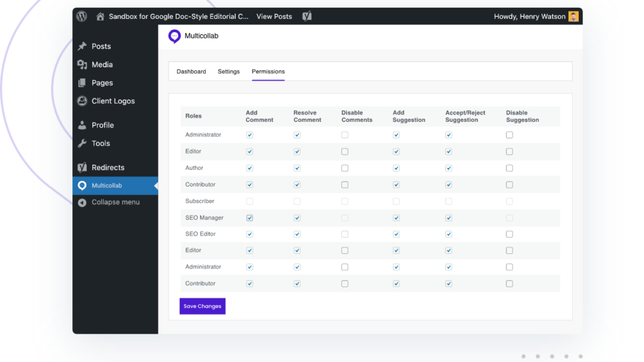
Task: Click the Multicollab header title text
Action: (201, 36)
